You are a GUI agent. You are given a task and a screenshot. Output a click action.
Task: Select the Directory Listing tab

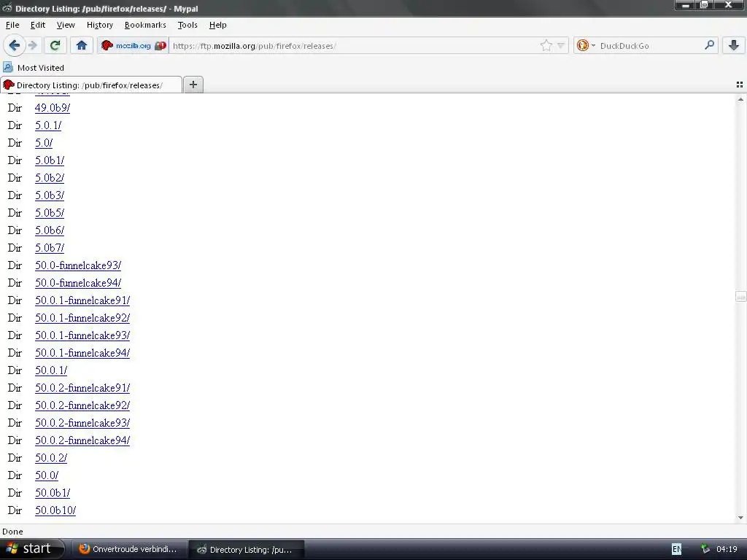tap(91, 85)
